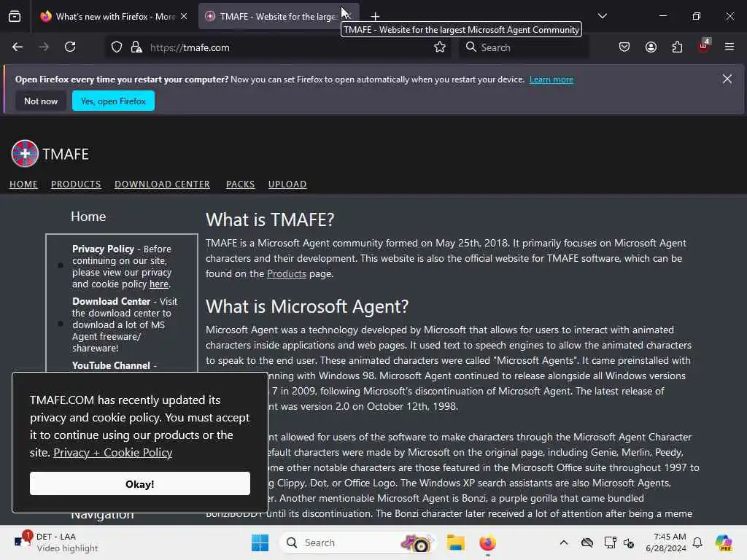Click the sidebar "Home" heading
Screen dimensions: 747x560
pos(88,216)
